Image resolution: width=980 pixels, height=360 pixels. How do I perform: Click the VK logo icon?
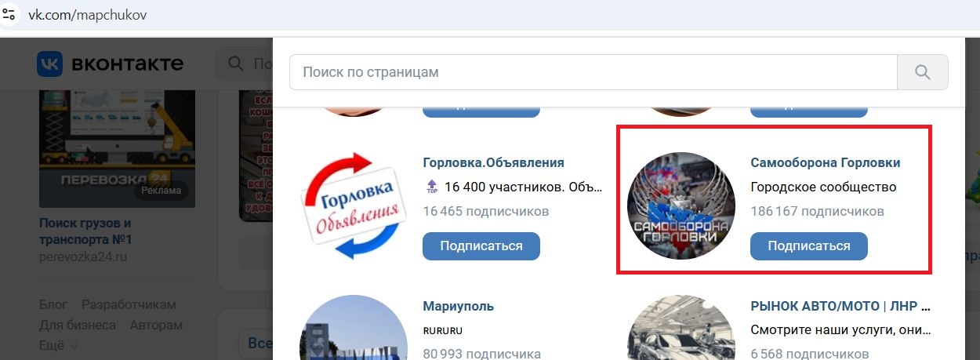49,64
